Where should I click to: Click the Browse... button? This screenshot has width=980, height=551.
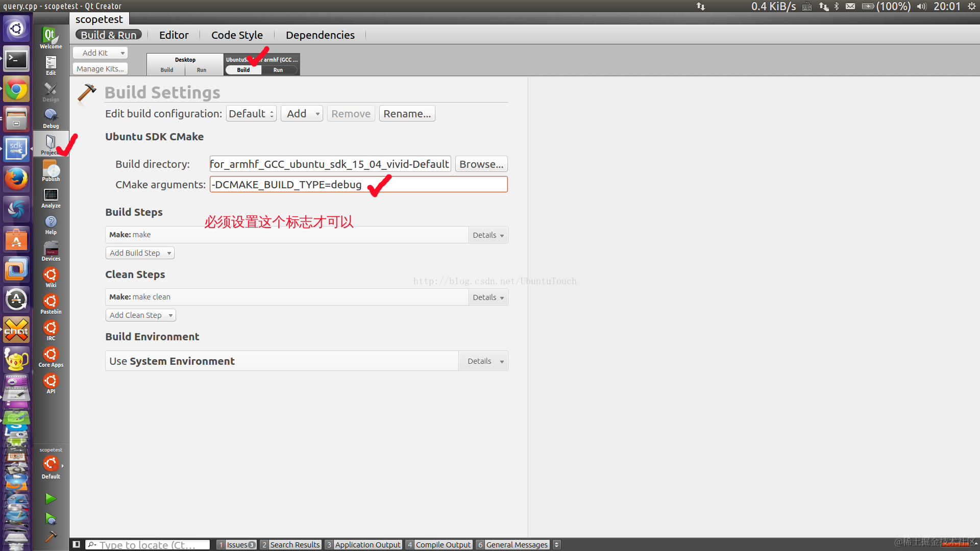(x=481, y=164)
